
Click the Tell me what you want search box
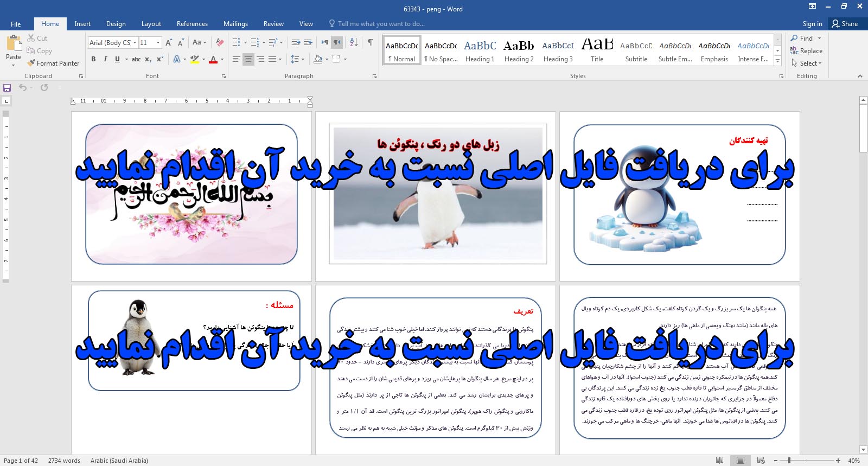coord(381,24)
